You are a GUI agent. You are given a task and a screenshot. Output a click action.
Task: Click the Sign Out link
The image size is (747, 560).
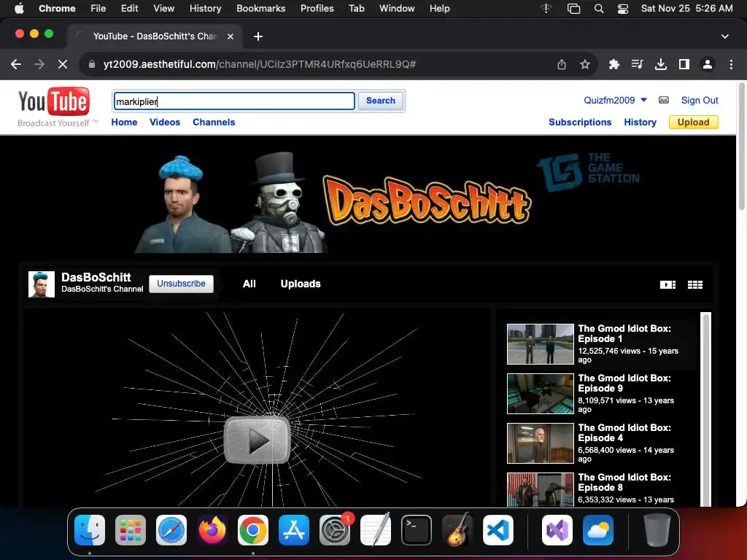point(700,100)
